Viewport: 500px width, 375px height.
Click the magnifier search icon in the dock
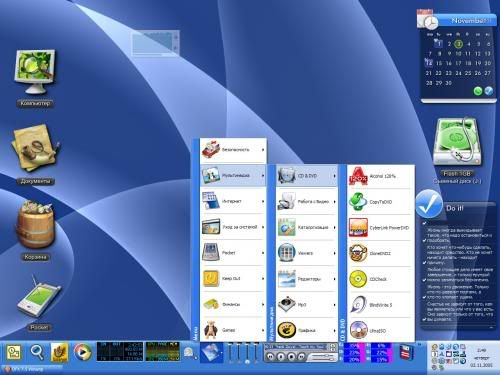tap(37, 352)
